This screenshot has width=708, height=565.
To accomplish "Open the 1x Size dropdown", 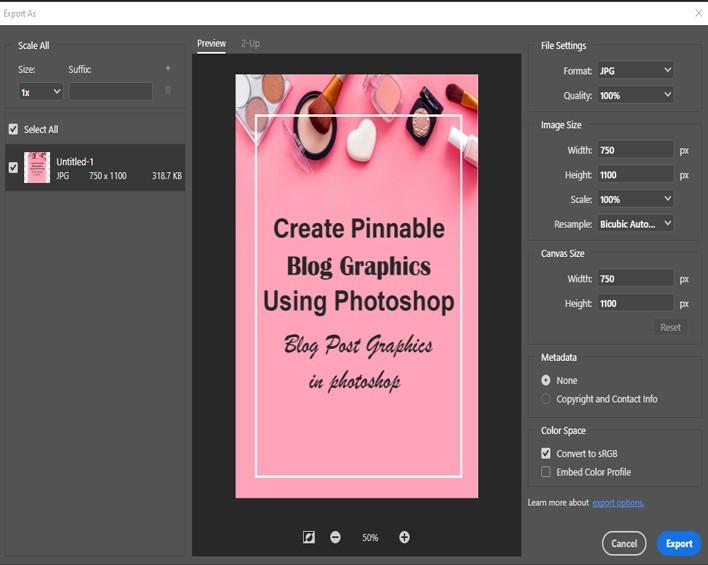I will click(x=41, y=92).
